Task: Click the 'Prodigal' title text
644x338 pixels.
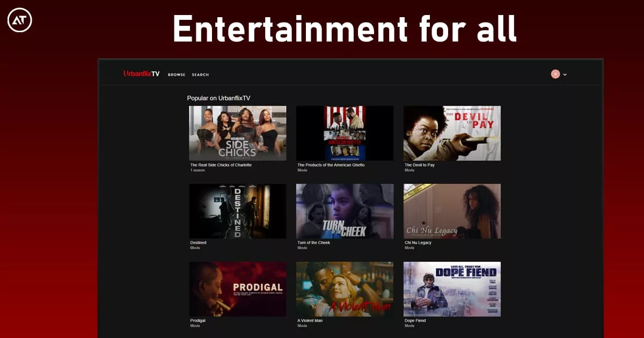Action: [198, 320]
